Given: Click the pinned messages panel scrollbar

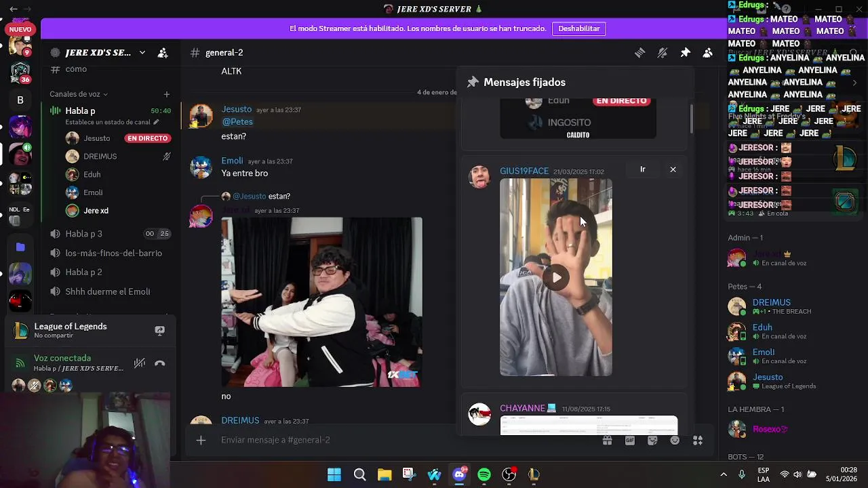Looking at the screenshot, I should coord(691,119).
